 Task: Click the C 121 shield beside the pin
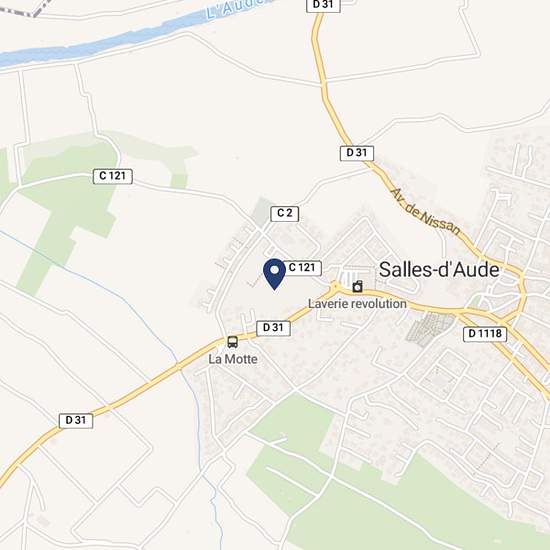pos(302,268)
